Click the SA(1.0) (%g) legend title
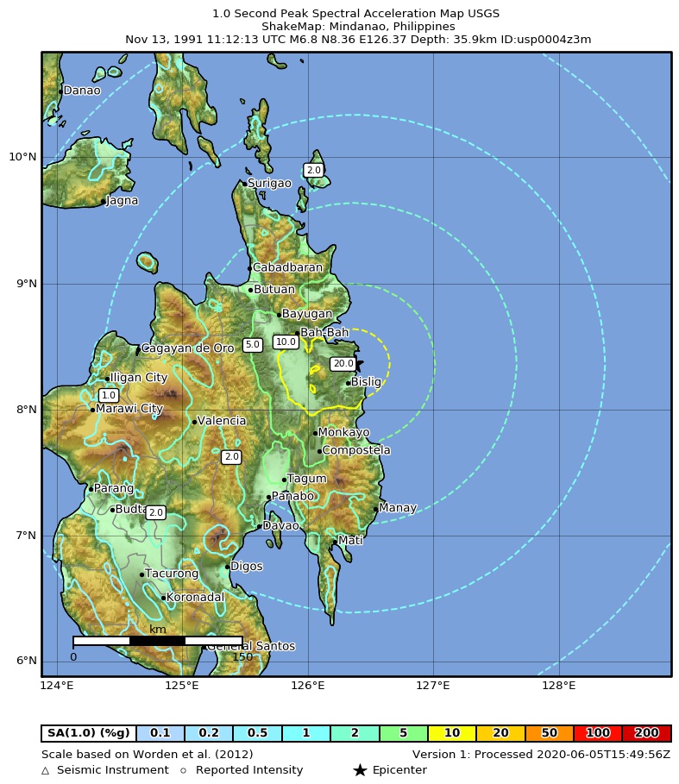The height and width of the screenshot is (784, 679). click(89, 733)
